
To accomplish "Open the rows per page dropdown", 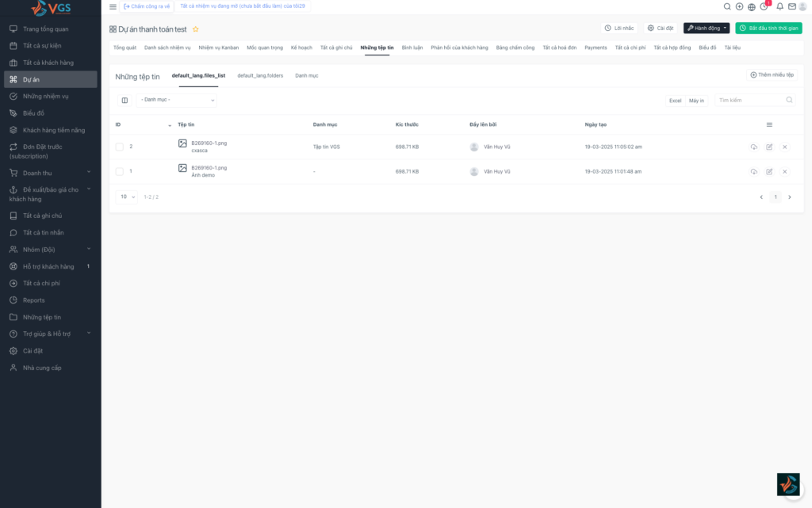I will point(126,197).
